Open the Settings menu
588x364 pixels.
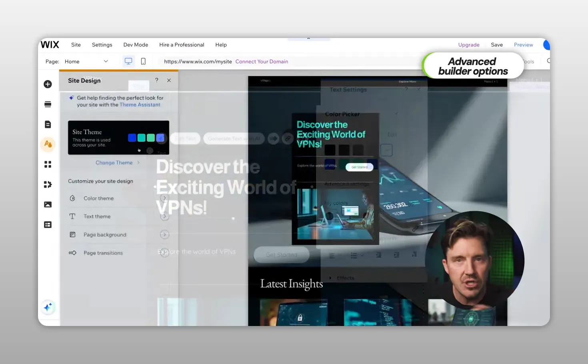pyautogui.click(x=102, y=45)
